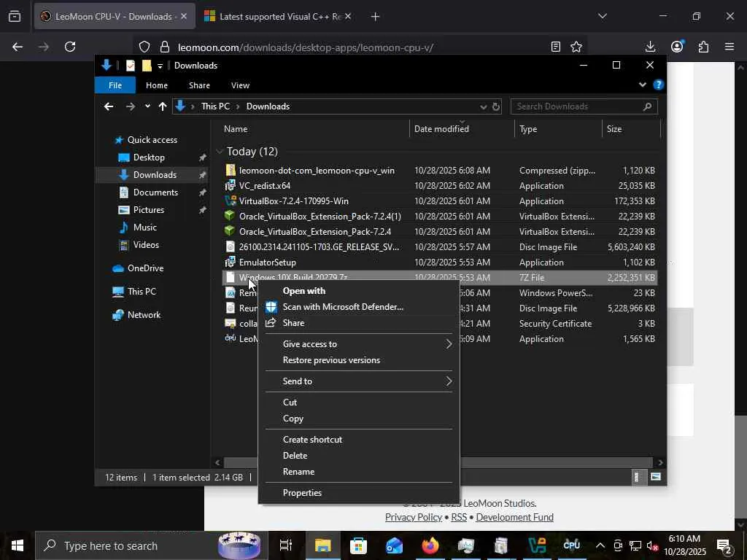Screen dimensions: 747x560
Task: Open File Explorer help icon
Action: click(659, 85)
